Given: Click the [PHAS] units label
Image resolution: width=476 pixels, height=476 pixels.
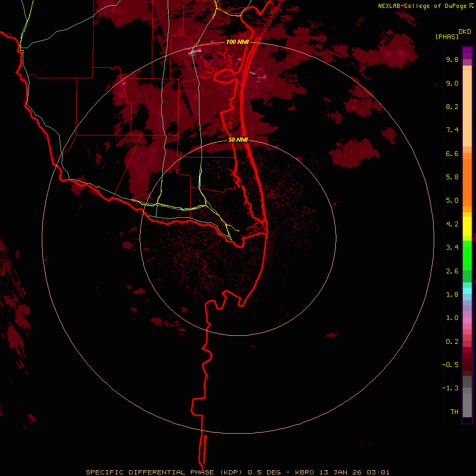Looking at the screenshot, I should (x=447, y=37).
